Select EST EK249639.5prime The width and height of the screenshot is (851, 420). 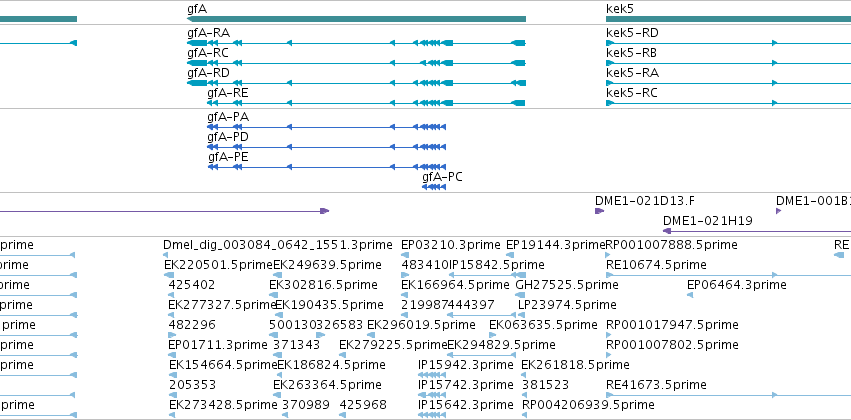pos(327,265)
